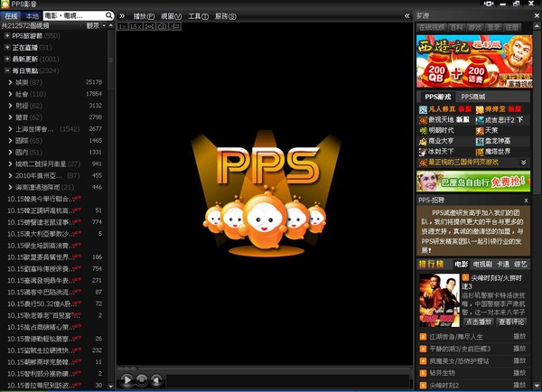Click the video seek progress bar

264,369
